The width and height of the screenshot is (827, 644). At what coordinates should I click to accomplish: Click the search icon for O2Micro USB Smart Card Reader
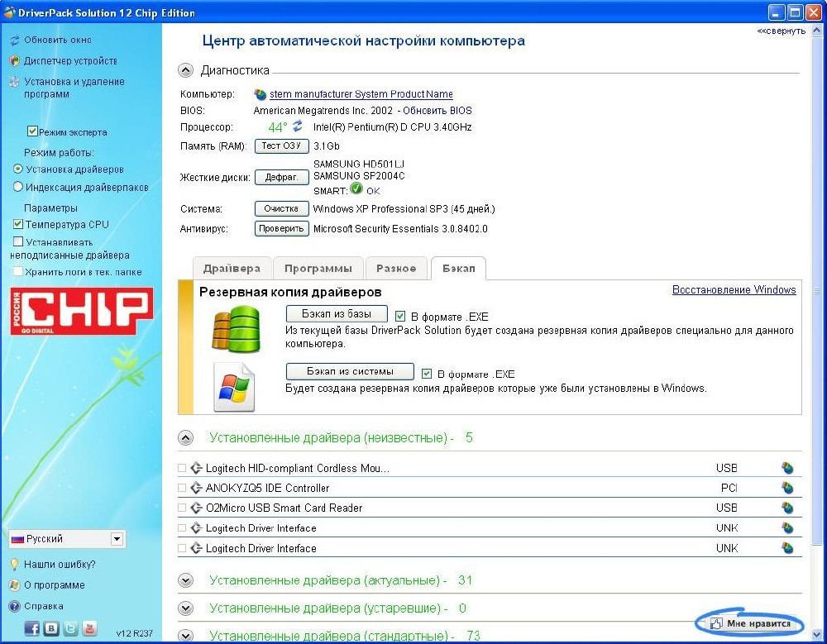(787, 508)
